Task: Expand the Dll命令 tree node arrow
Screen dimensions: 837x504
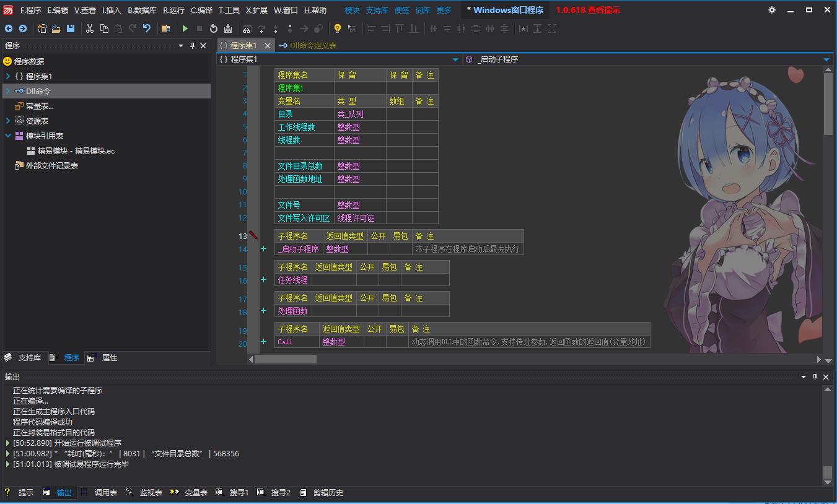Action: click(x=7, y=91)
